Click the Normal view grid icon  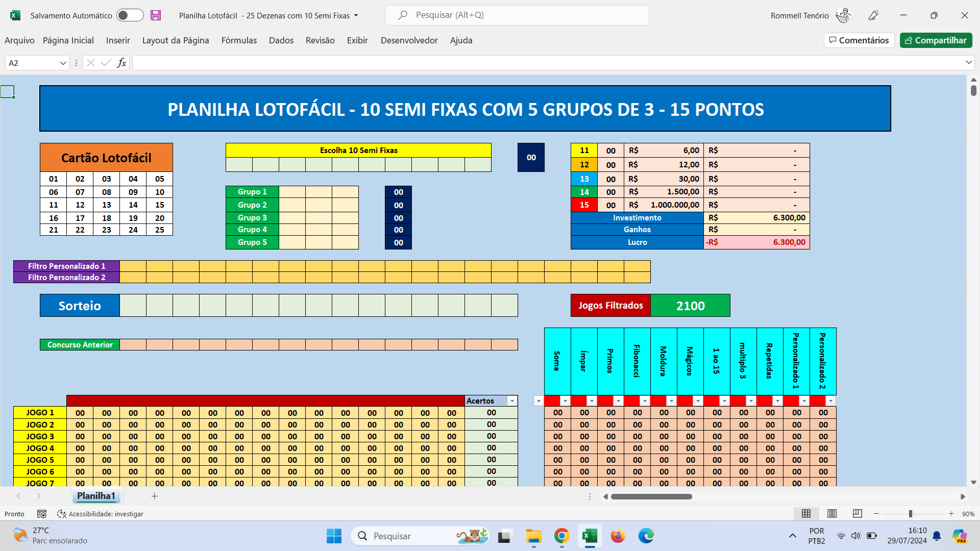[x=806, y=513]
